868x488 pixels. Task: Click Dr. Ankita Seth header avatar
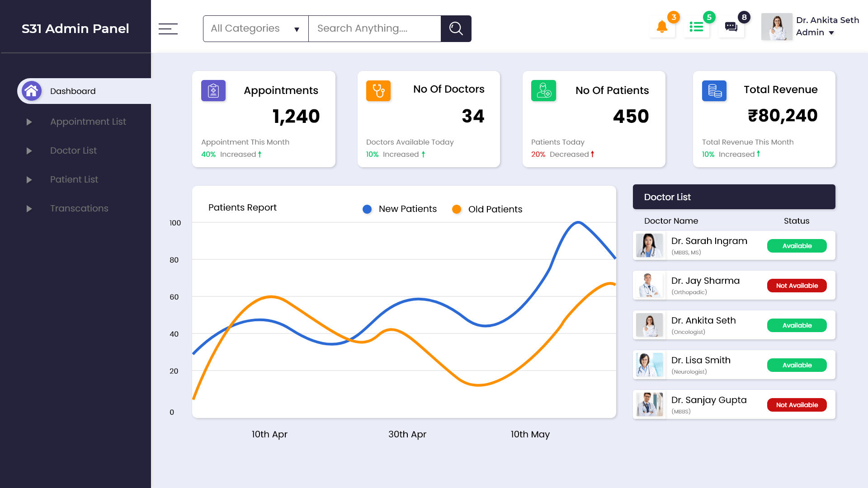(777, 27)
